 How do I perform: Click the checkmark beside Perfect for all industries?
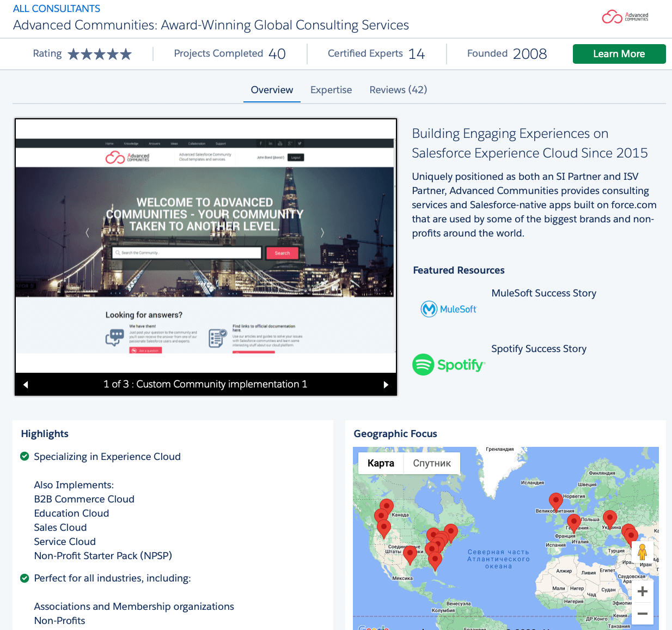24,578
